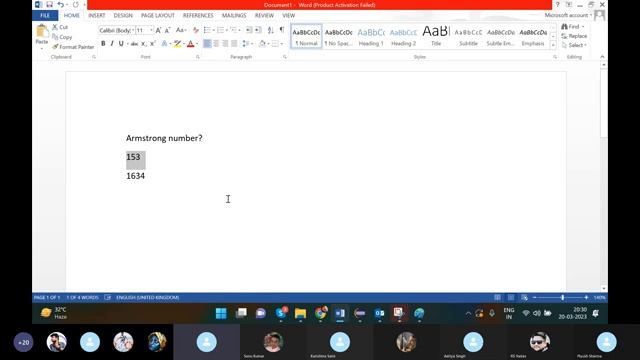
Task: Switch to the REFERENCES tab
Action: pos(198,16)
